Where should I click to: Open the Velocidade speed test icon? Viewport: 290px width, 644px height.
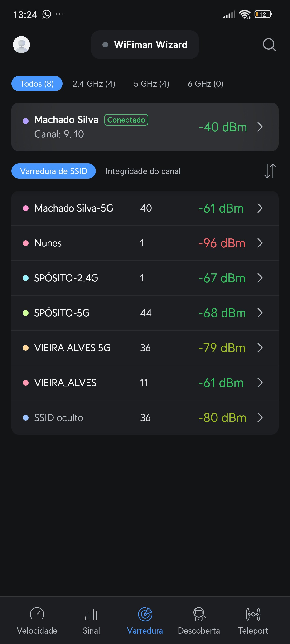37,614
